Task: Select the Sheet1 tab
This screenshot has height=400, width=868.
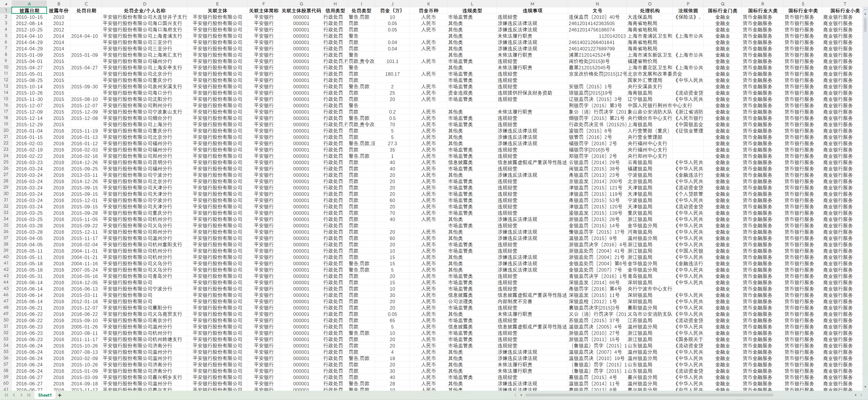Action: (x=45, y=395)
